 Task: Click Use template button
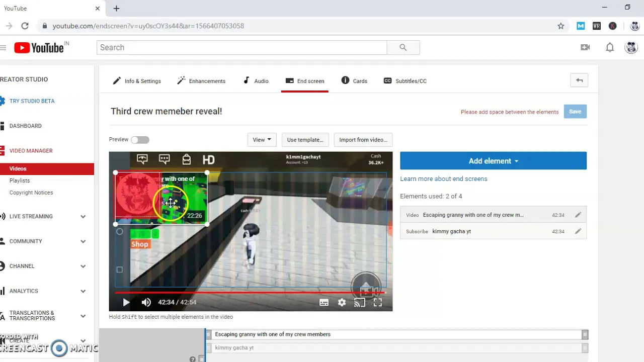(305, 140)
